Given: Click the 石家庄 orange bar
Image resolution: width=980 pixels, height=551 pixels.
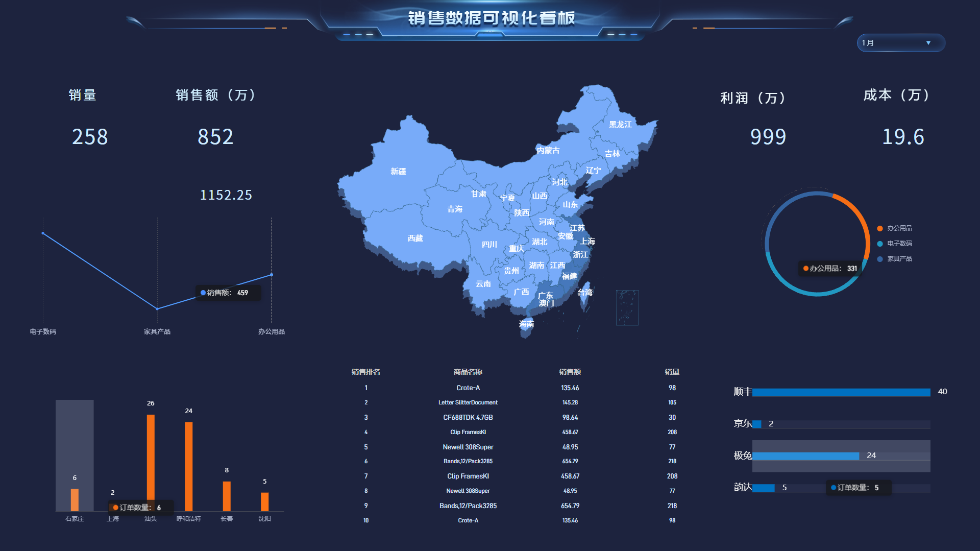Looking at the screenshot, I should 75,500.
